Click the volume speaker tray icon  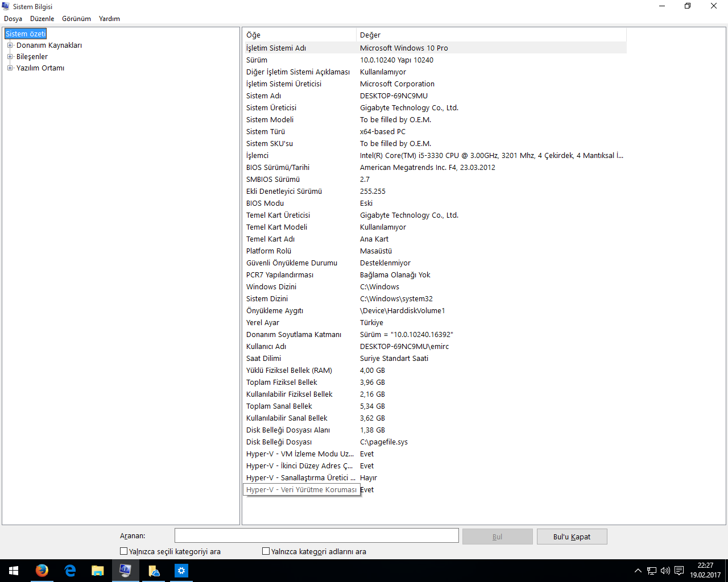tap(665, 571)
